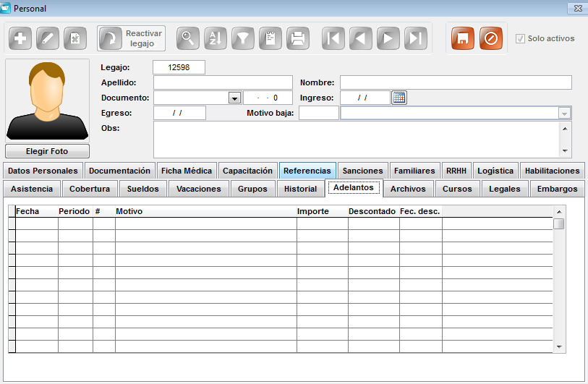The height and width of the screenshot is (384, 588).
Task: Click the Egreso date field
Action: (179, 113)
